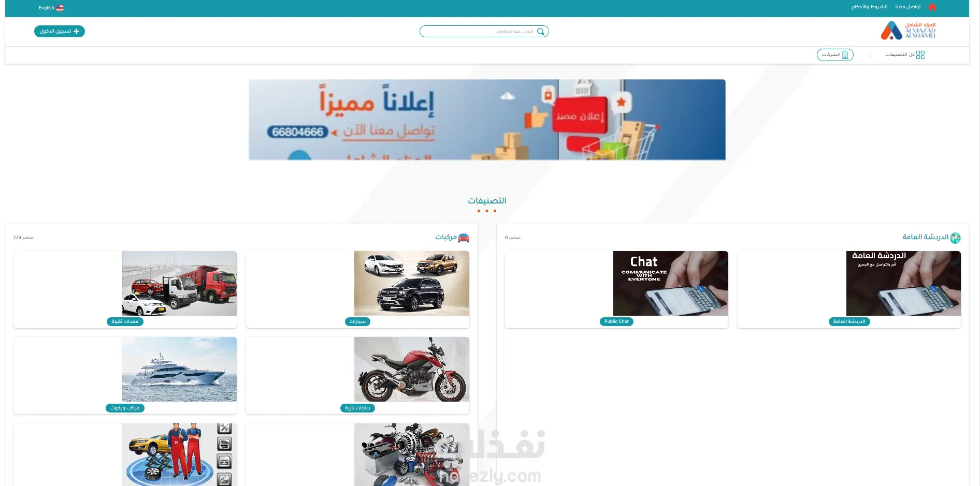Open the featured ad banner
Viewport: 980px width, 486px height.
[x=487, y=120]
